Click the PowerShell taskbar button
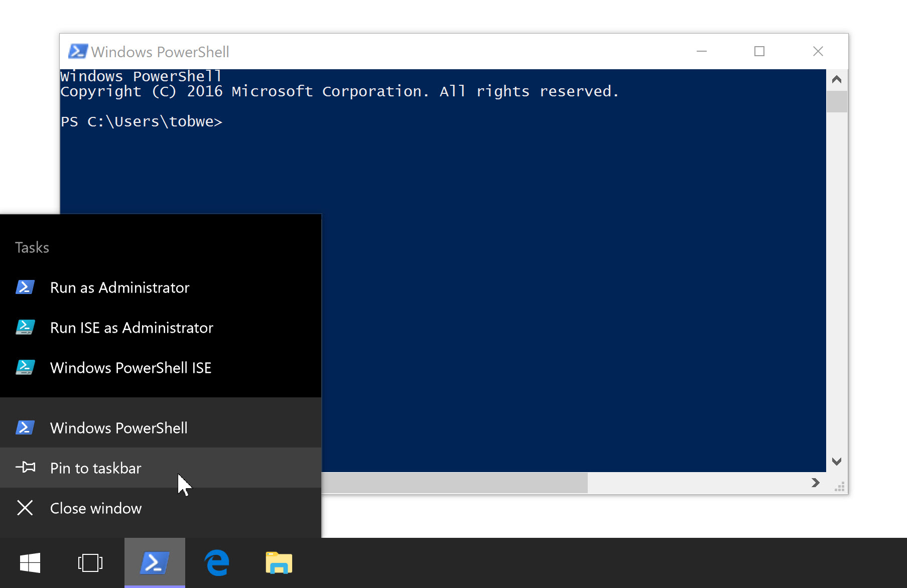The width and height of the screenshot is (907, 588). coord(155,563)
